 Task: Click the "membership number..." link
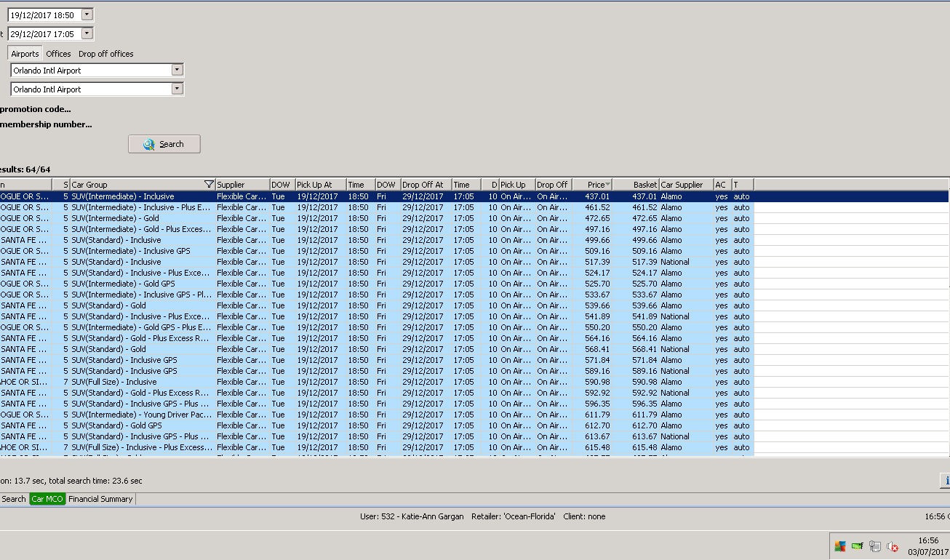tap(46, 124)
